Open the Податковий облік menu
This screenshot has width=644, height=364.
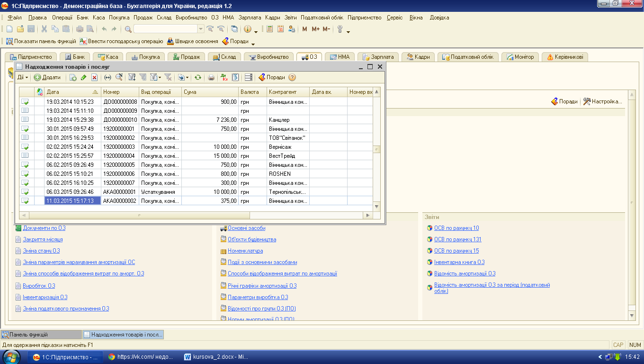(322, 18)
